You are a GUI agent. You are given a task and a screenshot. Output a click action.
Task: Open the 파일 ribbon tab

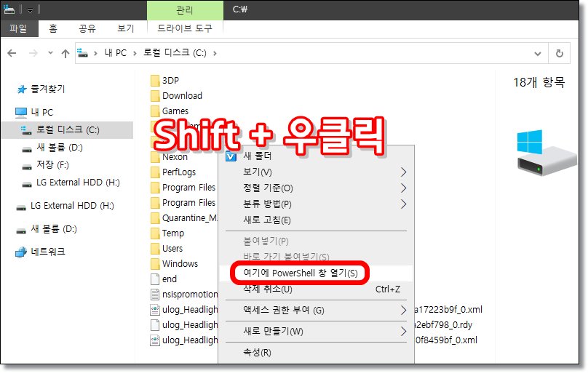tap(18, 28)
